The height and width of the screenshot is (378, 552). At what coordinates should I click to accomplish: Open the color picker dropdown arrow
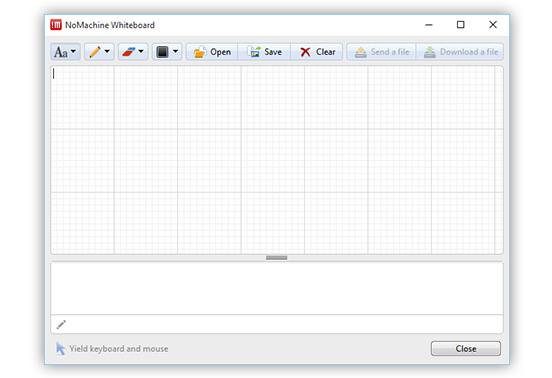pyautogui.click(x=175, y=51)
